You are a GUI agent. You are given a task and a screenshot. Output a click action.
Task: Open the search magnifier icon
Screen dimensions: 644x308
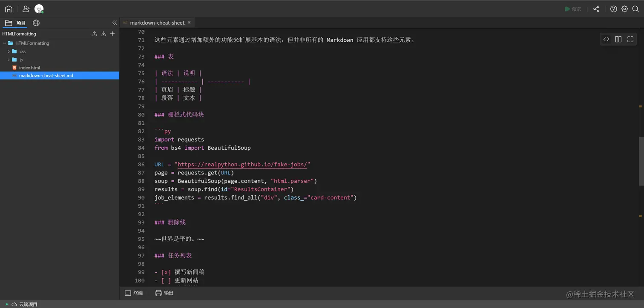[x=635, y=9]
